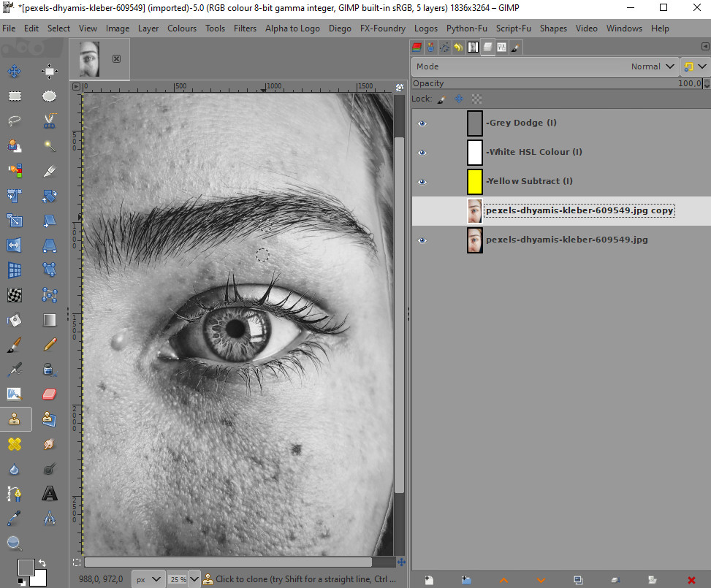Image resolution: width=711 pixels, height=588 pixels.
Task: Choose the Heal tool
Action: pos(14,443)
